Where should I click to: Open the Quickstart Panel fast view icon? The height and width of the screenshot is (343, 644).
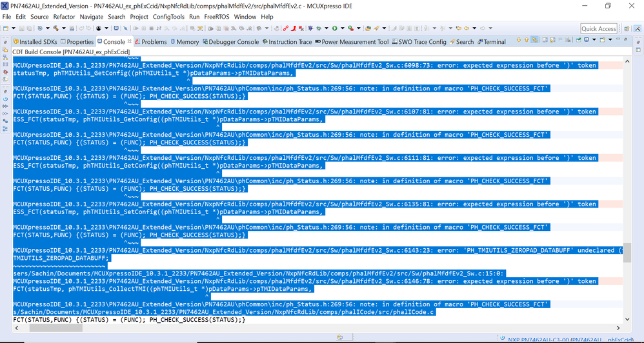point(5,99)
